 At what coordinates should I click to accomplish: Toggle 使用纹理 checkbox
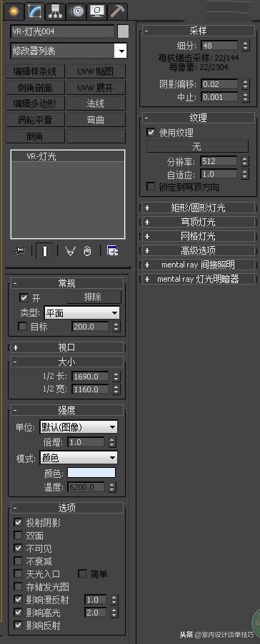coord(151,133)
